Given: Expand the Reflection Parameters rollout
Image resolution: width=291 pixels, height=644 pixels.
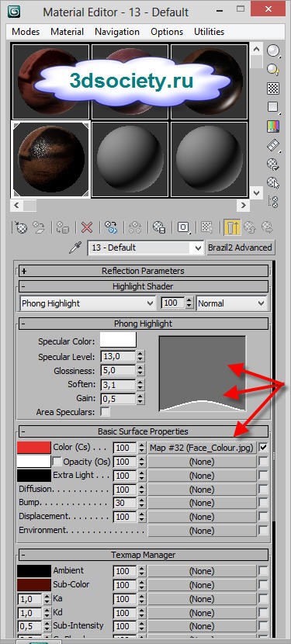Looking at the screenshot, I should [143, 271].
